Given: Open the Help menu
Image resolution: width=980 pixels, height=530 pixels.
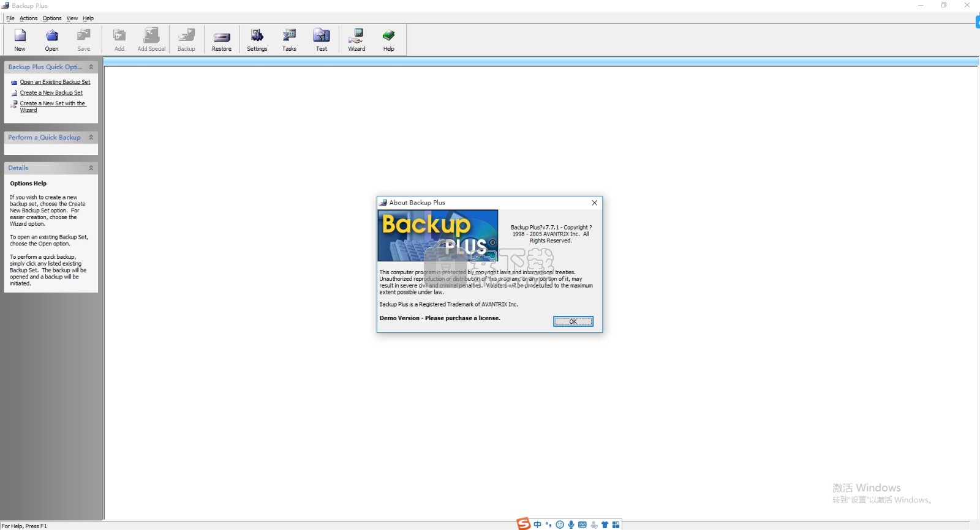Looking at the screenshot, I should click(x=88, y=18).
